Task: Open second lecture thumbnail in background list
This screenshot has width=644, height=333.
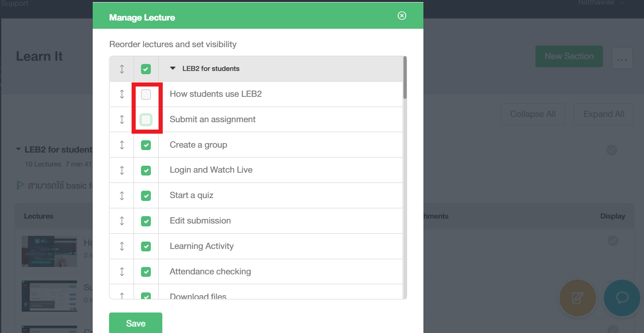Action: [x=49, y=296]
